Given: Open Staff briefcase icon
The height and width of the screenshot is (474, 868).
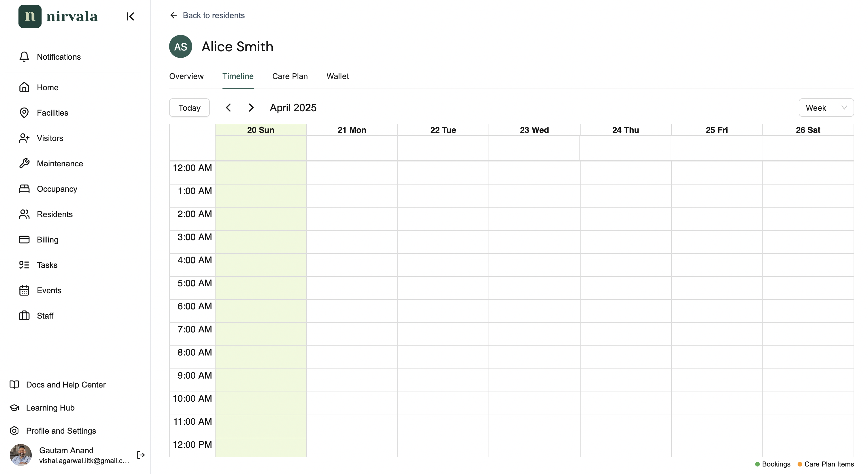Looking at the screenshot, I should click(x=24, y=316).
